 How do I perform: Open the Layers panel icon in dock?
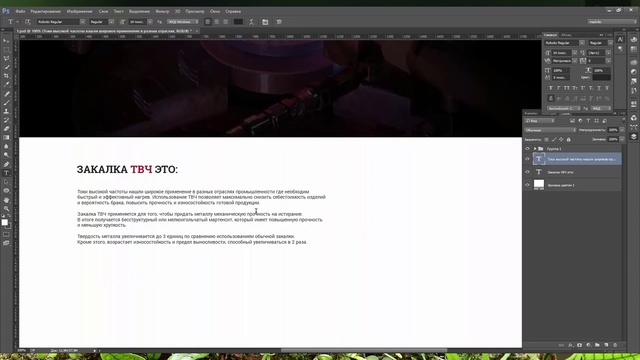pos(633,136)
